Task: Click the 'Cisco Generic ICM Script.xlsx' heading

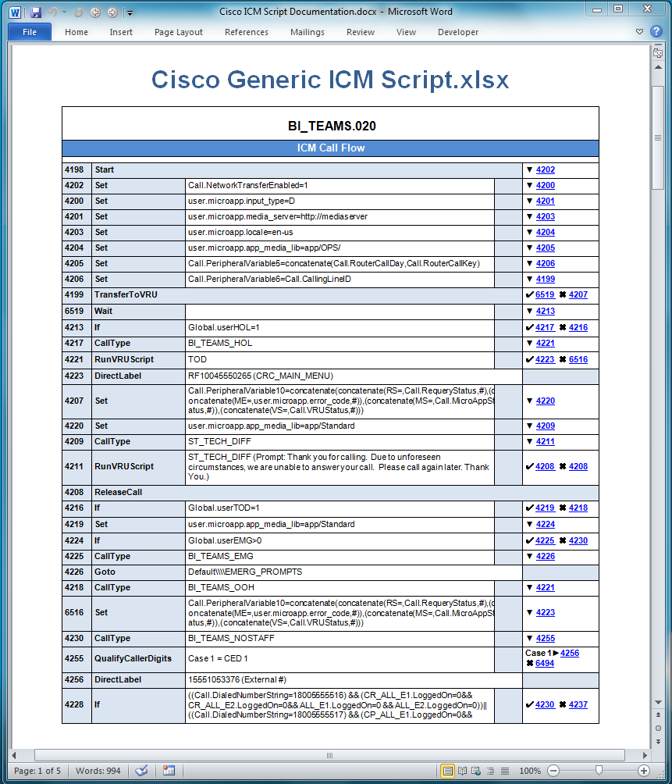Action: 329,80
